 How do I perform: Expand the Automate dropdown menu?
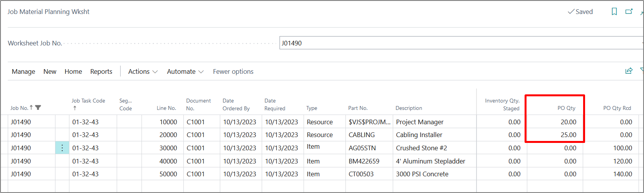click(185, 71)
